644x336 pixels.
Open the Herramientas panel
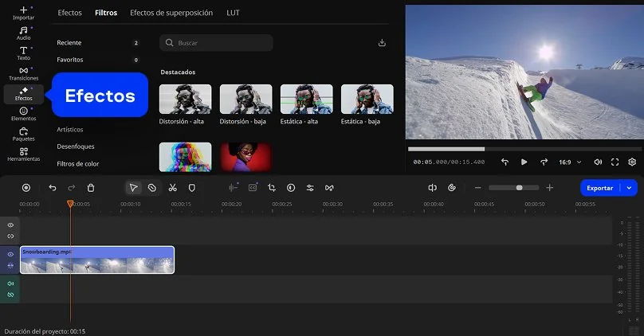point(23,154)
